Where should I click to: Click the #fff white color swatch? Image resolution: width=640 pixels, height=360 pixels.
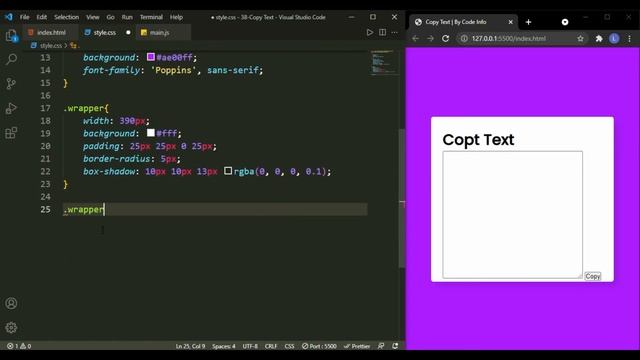[x=151, y=133]
